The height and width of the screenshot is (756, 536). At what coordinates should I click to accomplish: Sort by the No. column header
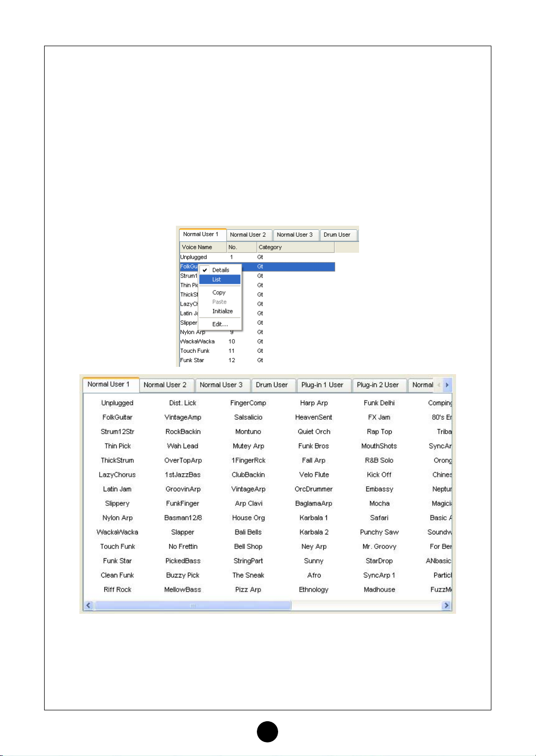tap(242, 248)
